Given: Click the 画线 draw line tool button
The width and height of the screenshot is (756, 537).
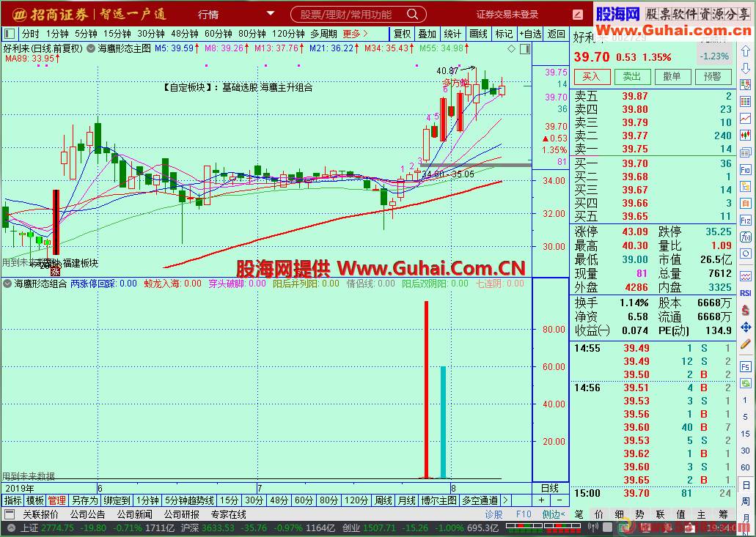Looking at the screenshot, I should pyautogui.click(x=478, y=34).
